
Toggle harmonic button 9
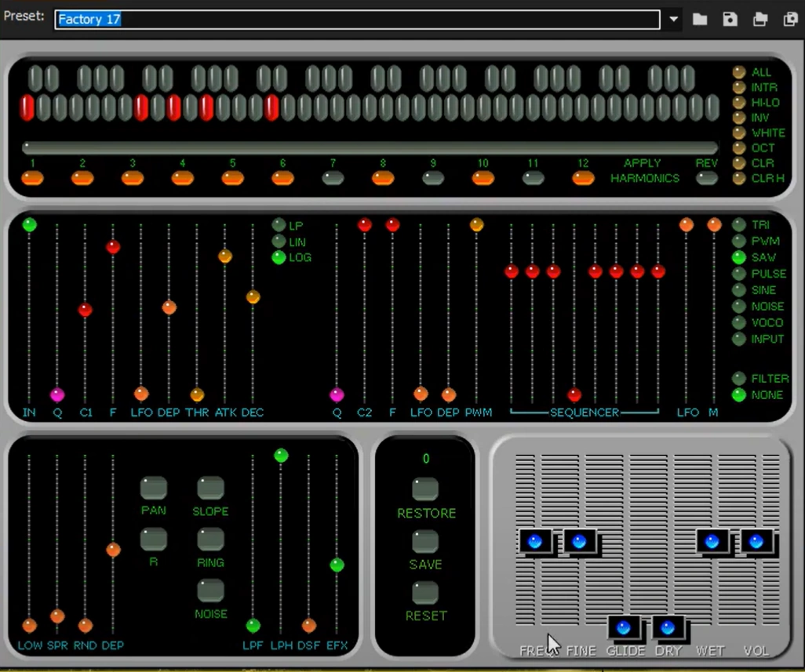click(x=433, y=179)
